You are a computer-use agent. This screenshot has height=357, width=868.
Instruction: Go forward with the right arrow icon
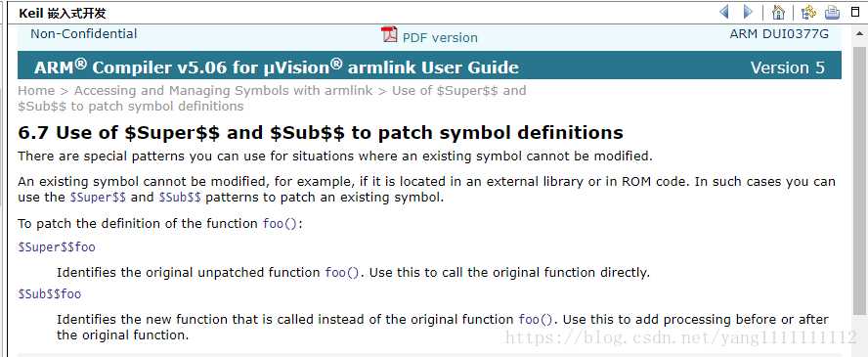coord(748,12)
